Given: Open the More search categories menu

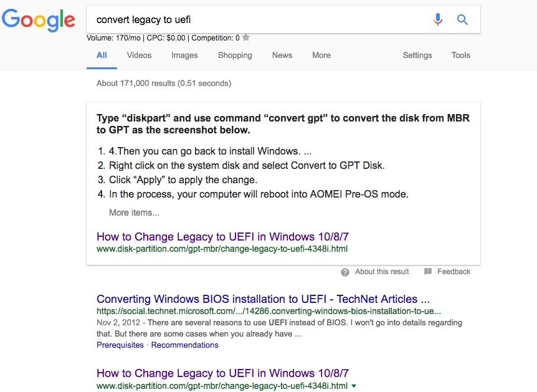Looking at the screenshot, I should (x=321, y=55).
